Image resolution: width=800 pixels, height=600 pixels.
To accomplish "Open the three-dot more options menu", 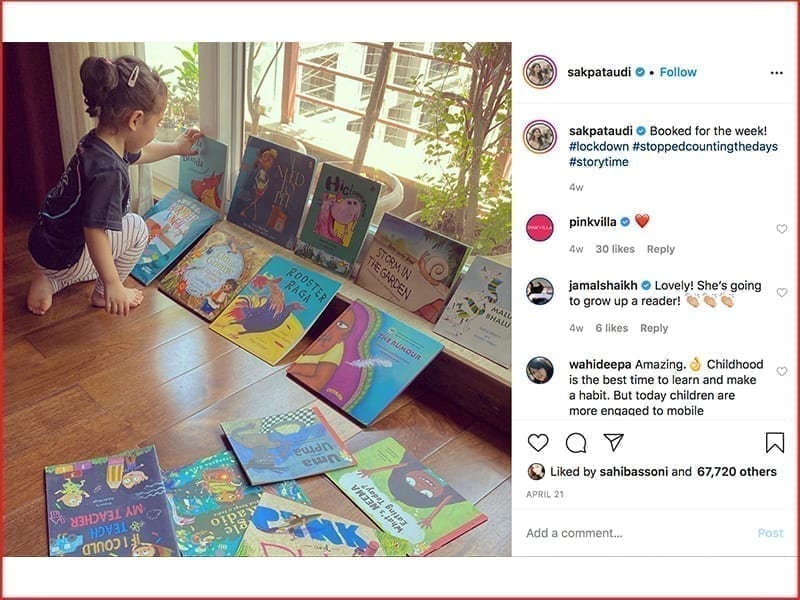I will click(777, 73).
